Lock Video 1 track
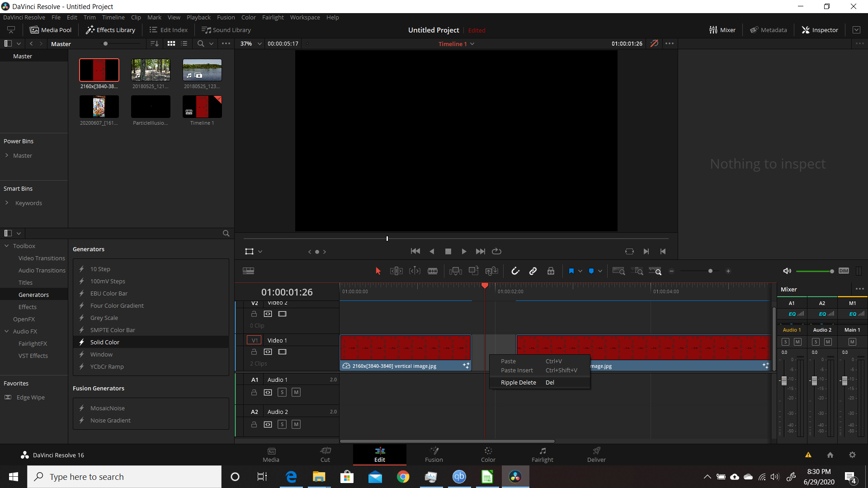Screen dimensions: 868x488 254,352
